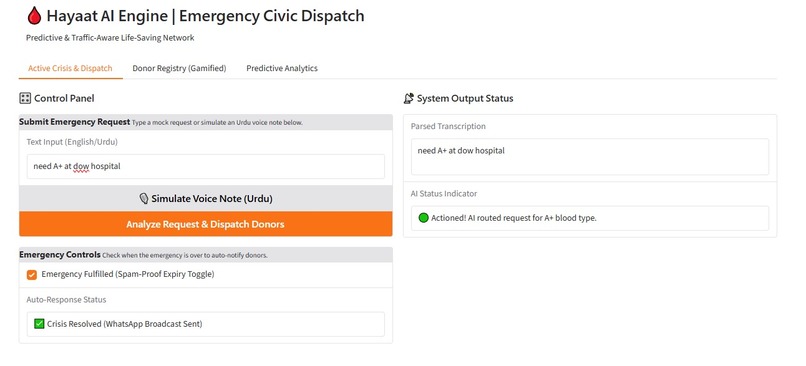The width and height of the screenshot is (806, 366).
Task: Click the AI Status Indicator output field
Action: click(x=590, y=218)
